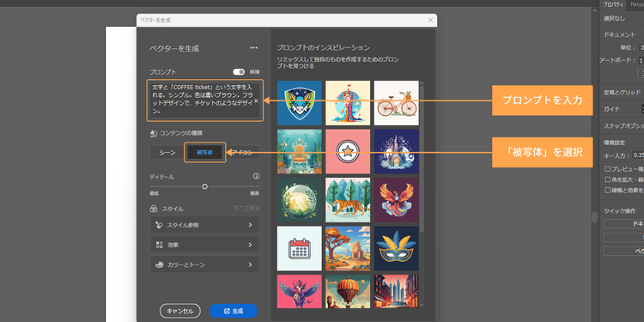Select the city skyline thumbnail
Screen dimensions: 644x322
[x=397, y=291]
